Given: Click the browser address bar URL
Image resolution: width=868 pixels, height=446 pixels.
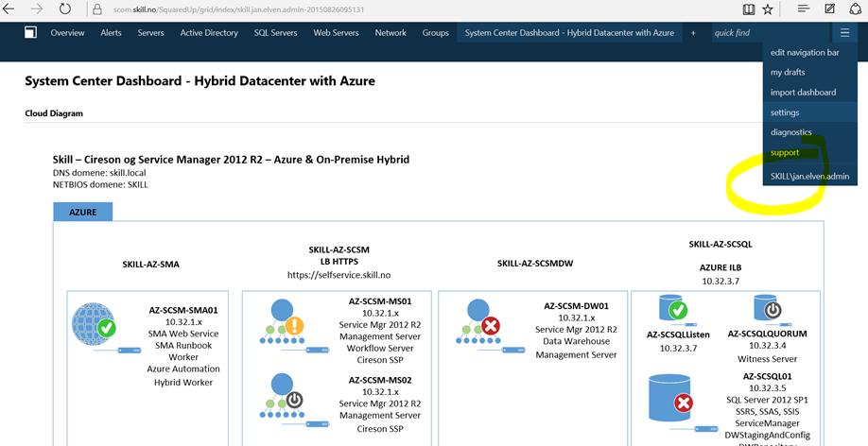Looking at the screenshot, I should (238, 9).
